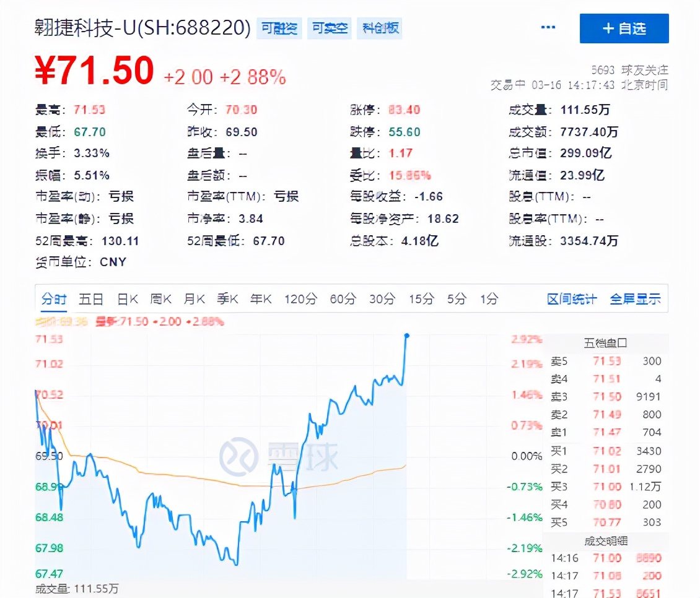Select the 卖4 order row at 71.51
700x598 pixels.
(x=606, y=379)
